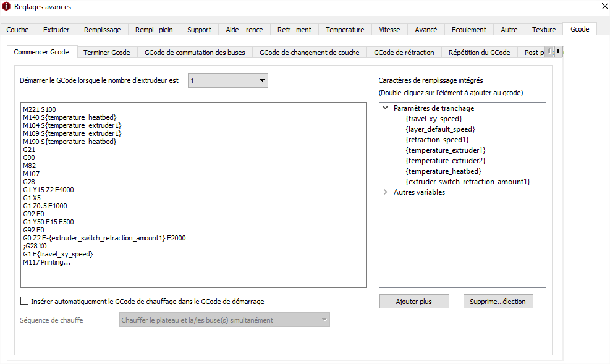Image resolution: width=610 pixels, height=364 pixels.
Task: Select {extruder_switch_retraction_amount1} placeholder
Action: [x=468, y=182]
